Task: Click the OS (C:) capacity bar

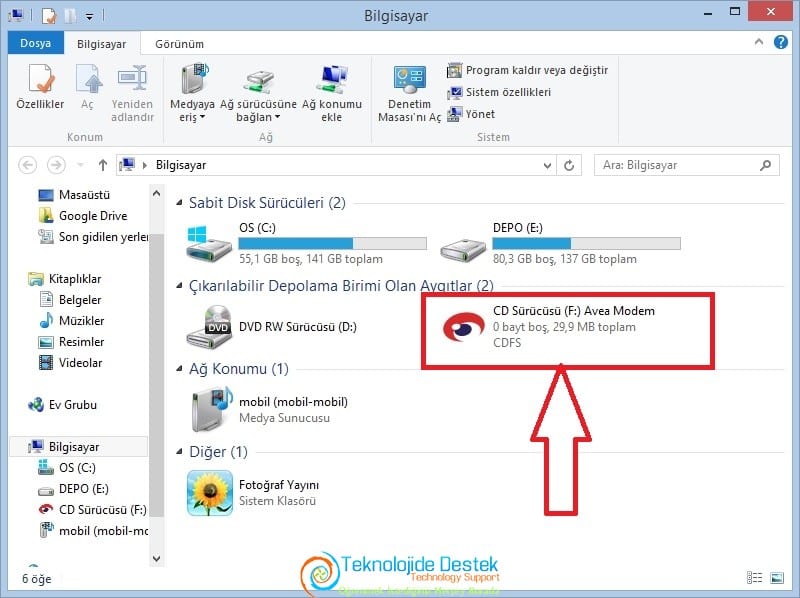Action: (333, 243)
